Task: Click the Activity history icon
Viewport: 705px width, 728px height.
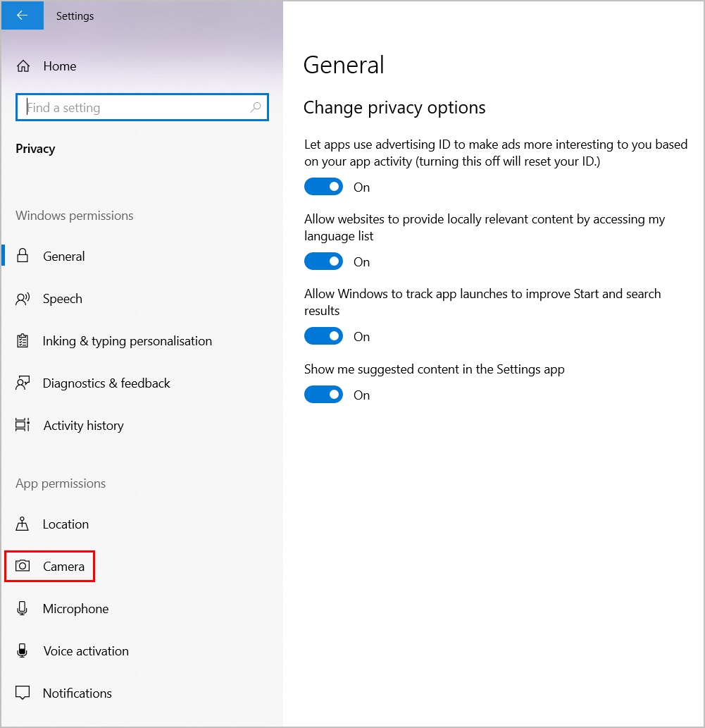Action: pos(23,426)
